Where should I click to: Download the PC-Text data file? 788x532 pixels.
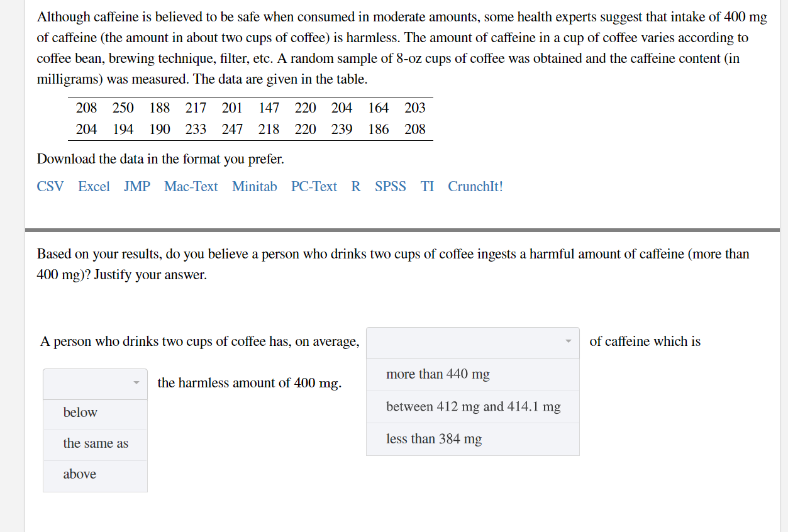[313, 186]
